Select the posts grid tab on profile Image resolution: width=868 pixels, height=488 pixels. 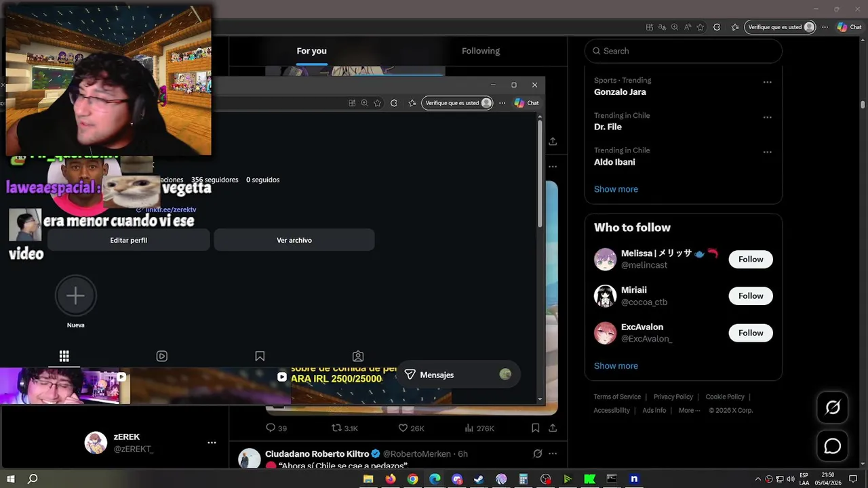(x=64, y=356)
